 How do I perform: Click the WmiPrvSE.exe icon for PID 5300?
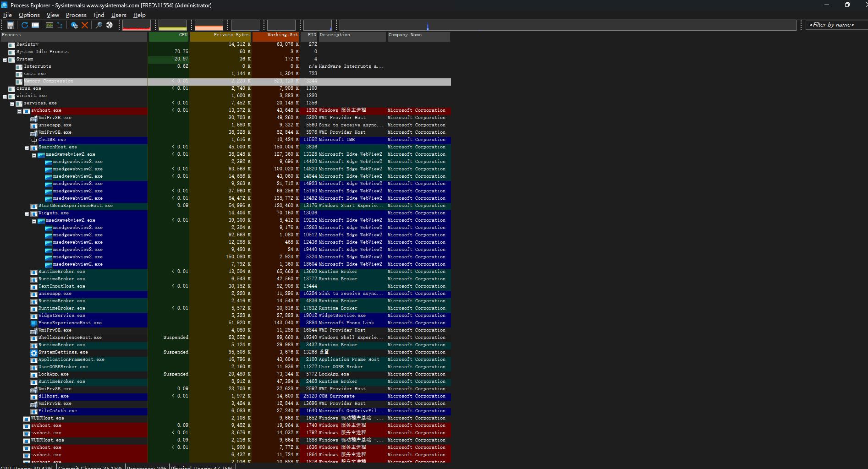pos(34,118)
